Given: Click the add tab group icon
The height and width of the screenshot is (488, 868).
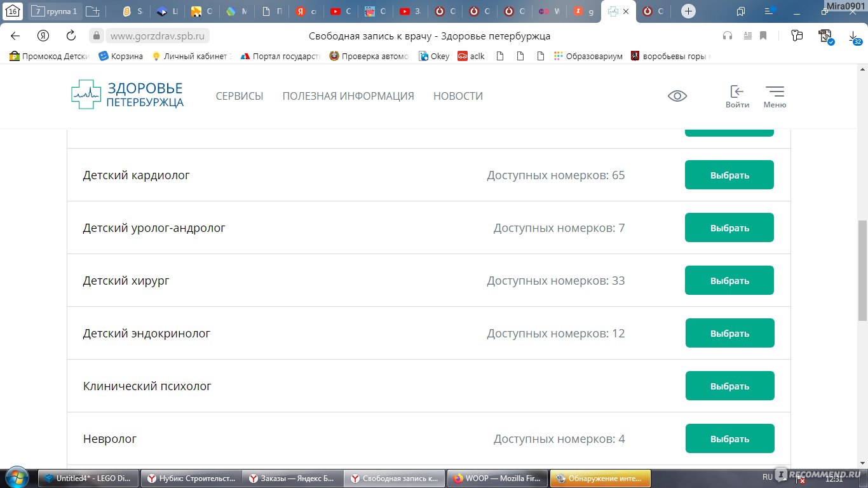Looking at the screenshot, I should pyautogui.click(x=93, y=11).
